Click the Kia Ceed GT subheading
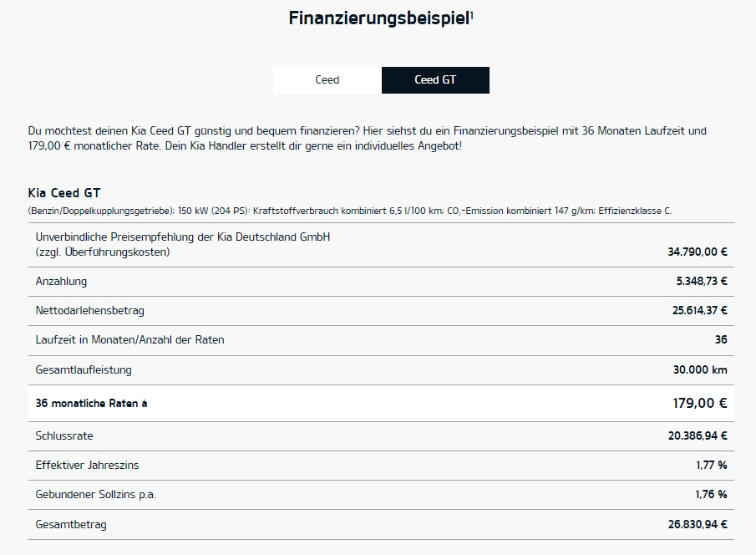 click(64, 193)
